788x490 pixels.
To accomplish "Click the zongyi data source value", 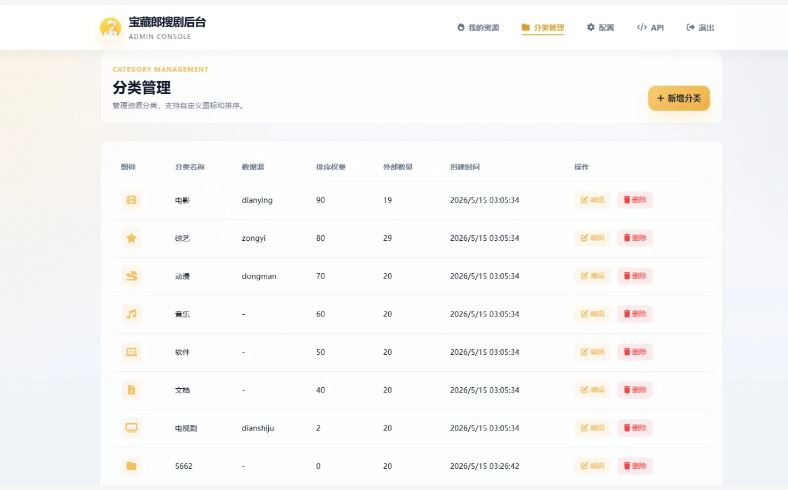I will [254, 238].
